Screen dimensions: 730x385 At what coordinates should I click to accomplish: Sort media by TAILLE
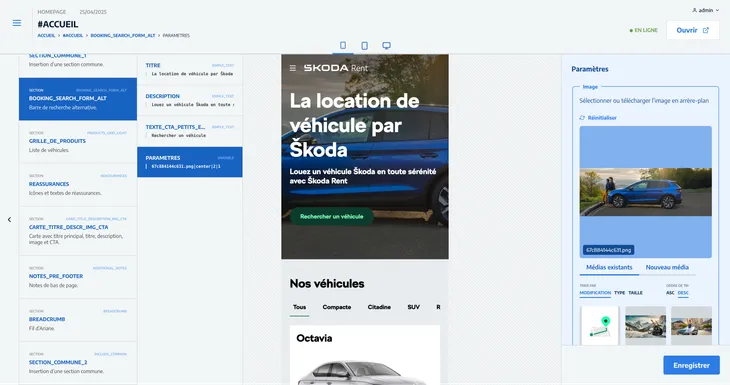click(x=635, y=293)
